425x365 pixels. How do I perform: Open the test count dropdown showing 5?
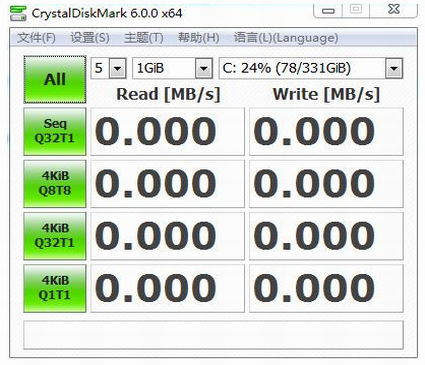click(109, 68)
